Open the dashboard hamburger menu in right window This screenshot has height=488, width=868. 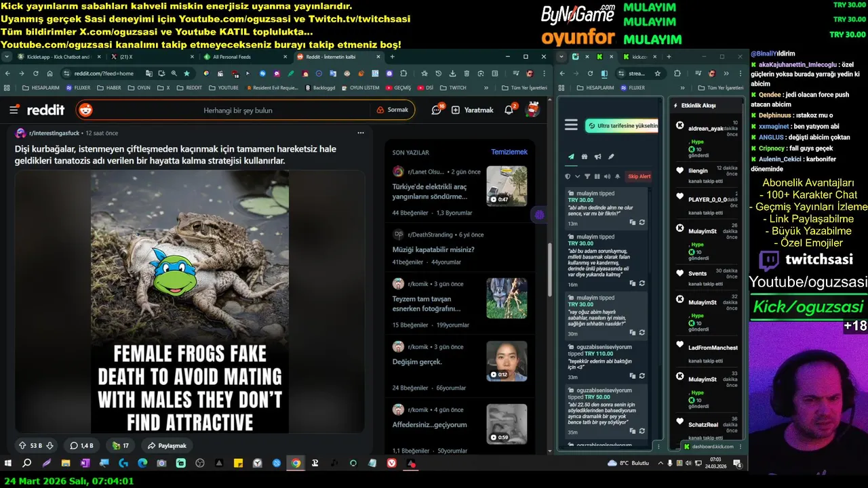(x=571, y=125)
